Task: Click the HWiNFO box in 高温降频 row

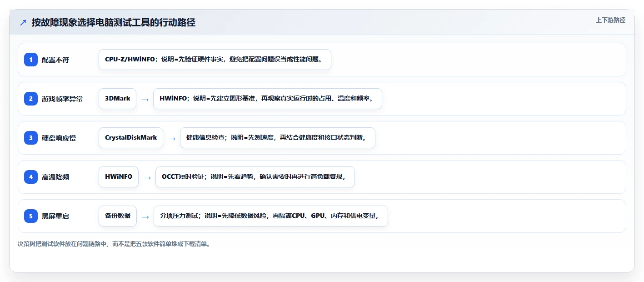Action: point(119,177)
